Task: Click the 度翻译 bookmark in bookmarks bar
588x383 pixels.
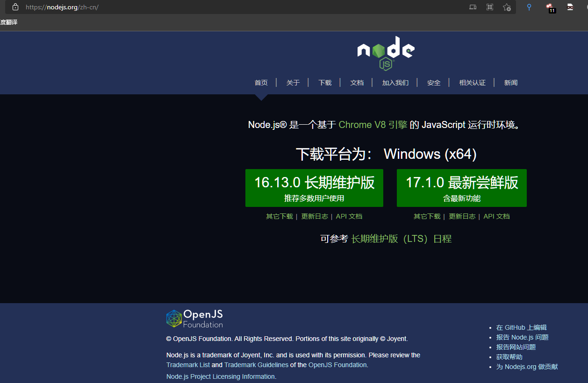Action: click(9, 22)
